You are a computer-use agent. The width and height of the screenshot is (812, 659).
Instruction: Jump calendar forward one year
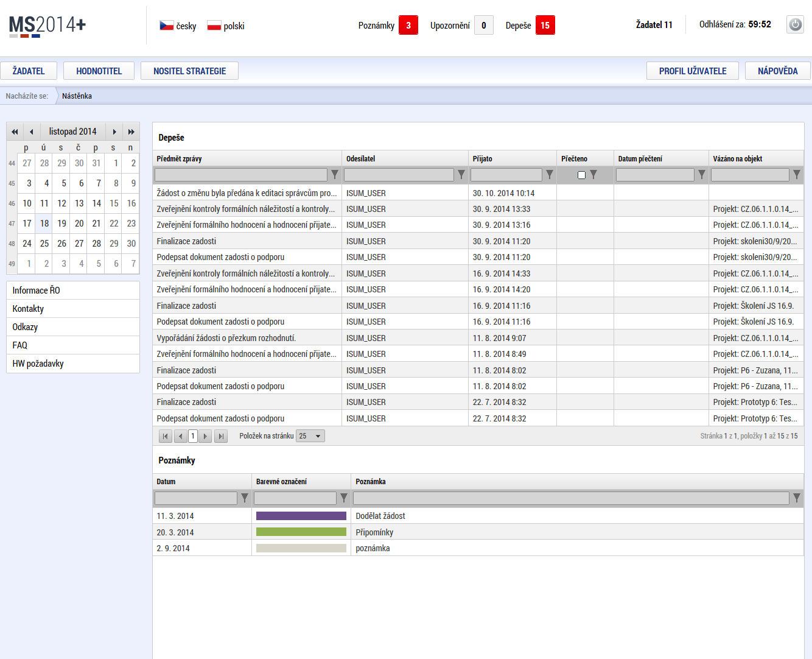pos(131,132)
